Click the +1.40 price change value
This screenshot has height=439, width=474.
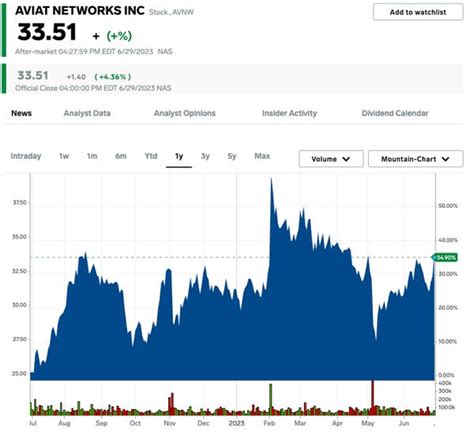[x=76, y=77]
